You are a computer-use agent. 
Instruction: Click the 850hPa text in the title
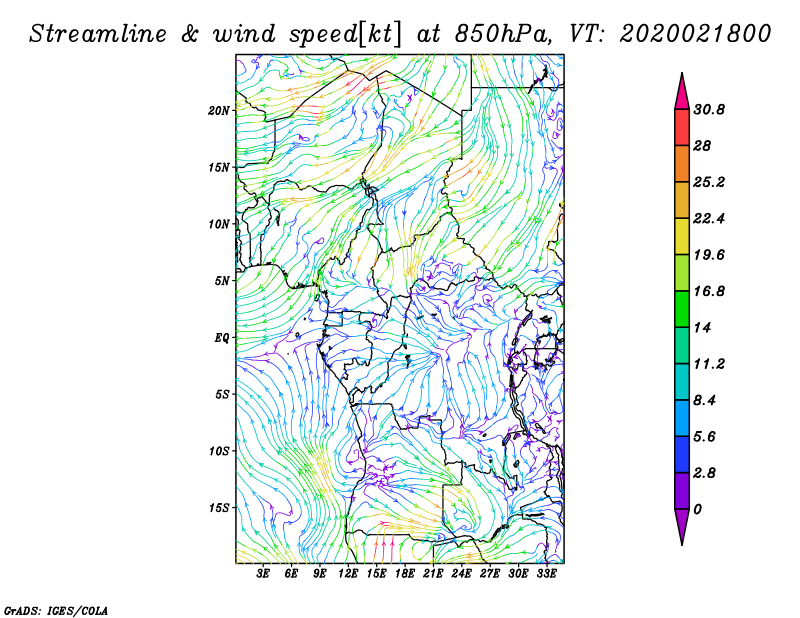click(x=496, y=33)
